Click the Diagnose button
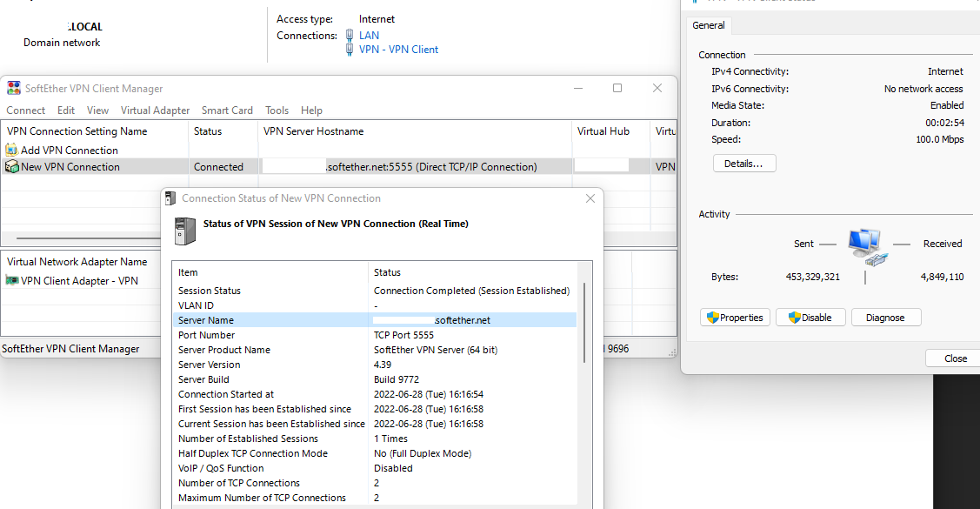980x509 pixels. 885,318
